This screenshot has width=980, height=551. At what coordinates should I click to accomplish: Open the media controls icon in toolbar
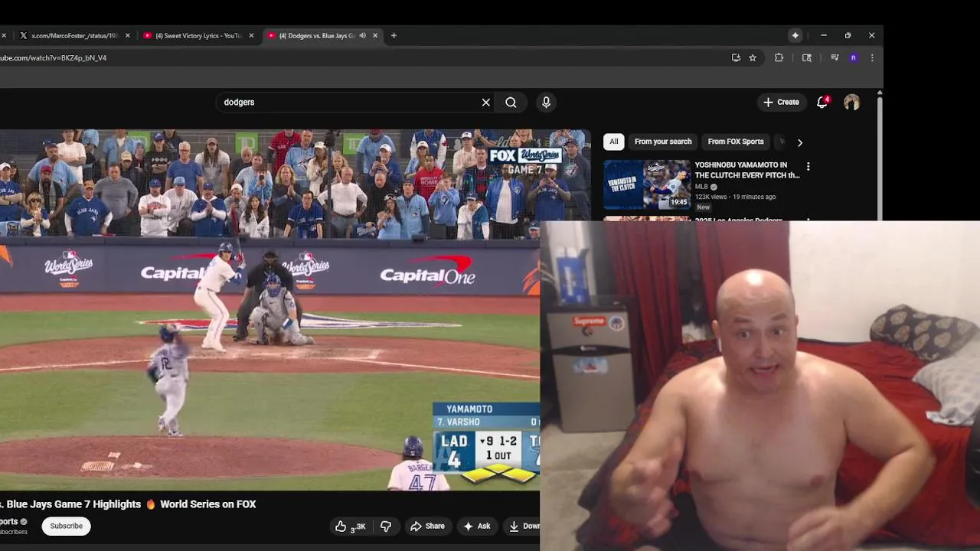pos(835,57)
